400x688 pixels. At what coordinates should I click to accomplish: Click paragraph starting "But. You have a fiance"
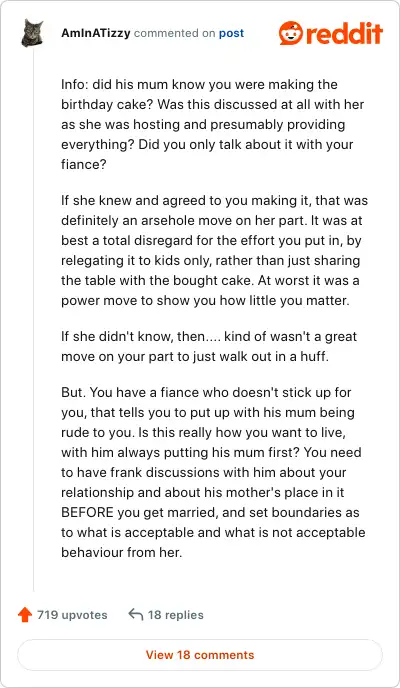coord(213,472)
